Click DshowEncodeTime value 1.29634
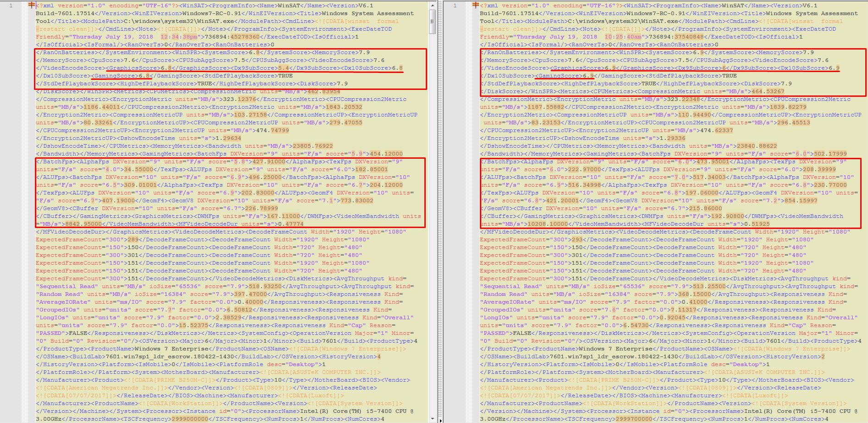The width and height of the screenshot is (868, 423). [x=228, y=138]
